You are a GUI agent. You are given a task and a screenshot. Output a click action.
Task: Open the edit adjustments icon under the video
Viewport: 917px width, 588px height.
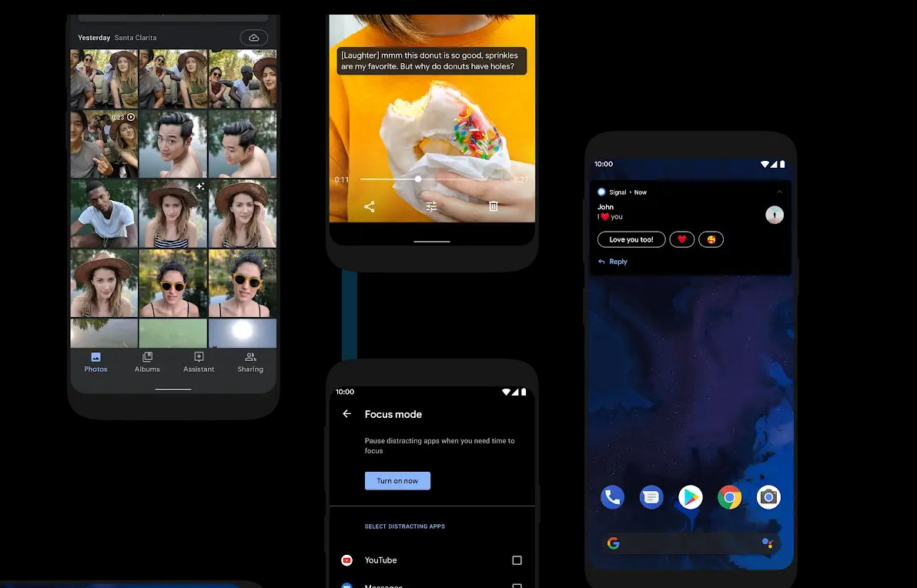pyautogui.click(x=432, y=206)
